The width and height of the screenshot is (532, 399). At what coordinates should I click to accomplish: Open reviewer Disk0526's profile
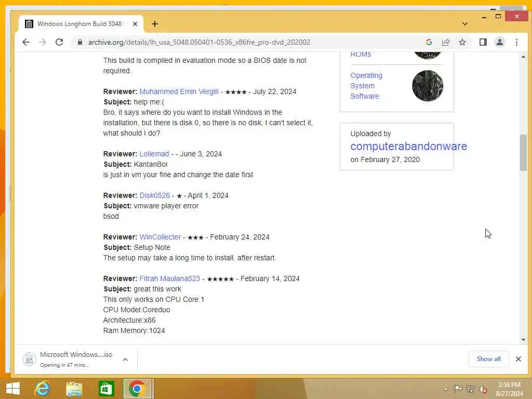tap(154, 195)
